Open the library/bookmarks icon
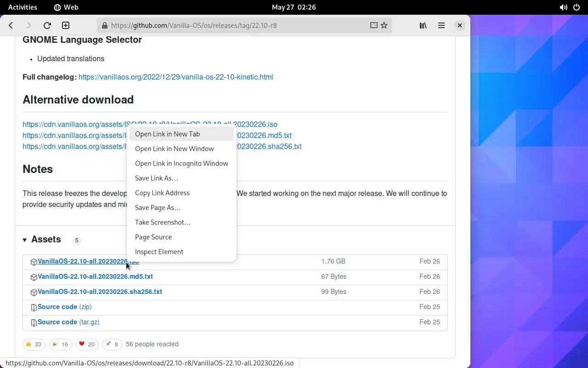The image size is (588, 368). [x=423, y=25]
